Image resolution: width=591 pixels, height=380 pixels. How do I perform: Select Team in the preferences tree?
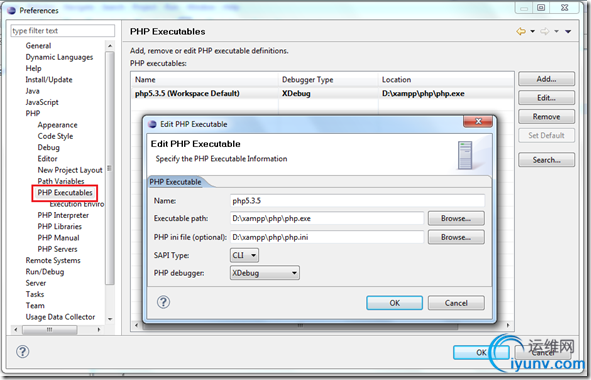(x=35, y=306)
